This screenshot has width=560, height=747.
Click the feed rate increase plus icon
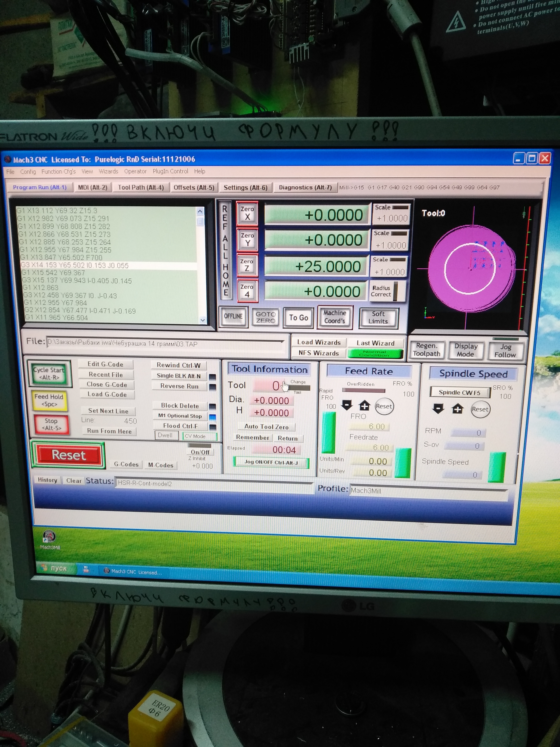[x=364, y=405]
